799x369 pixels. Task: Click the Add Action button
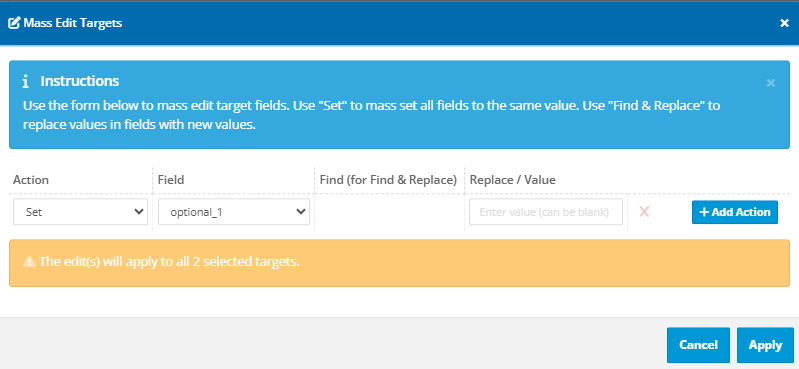point(735,212)
